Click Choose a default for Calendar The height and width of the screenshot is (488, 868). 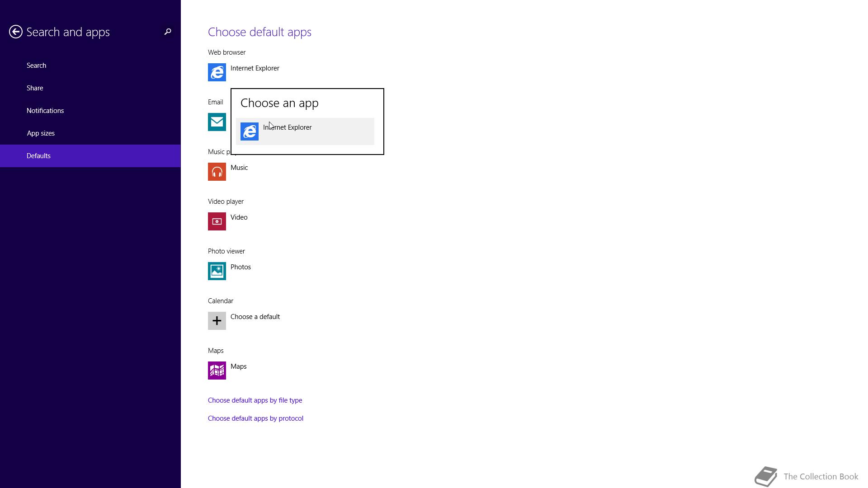255,317
